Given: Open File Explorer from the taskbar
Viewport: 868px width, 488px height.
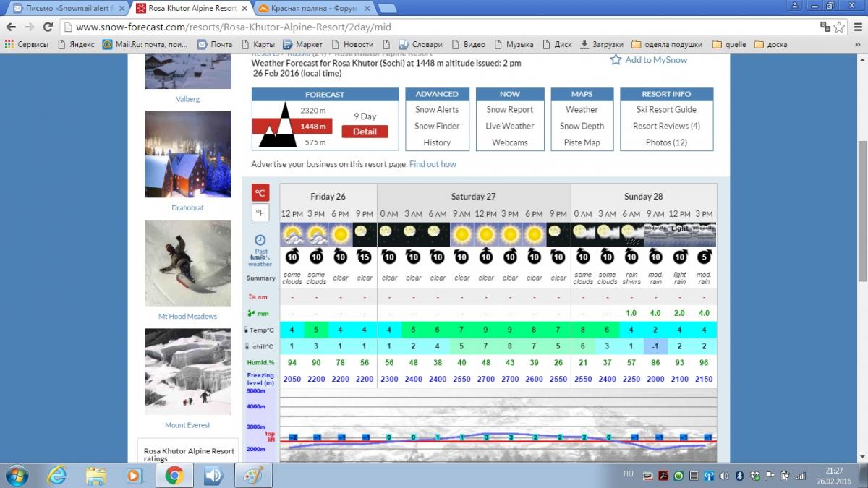Looking at the screenshot, I should click(x=96, y=476).
